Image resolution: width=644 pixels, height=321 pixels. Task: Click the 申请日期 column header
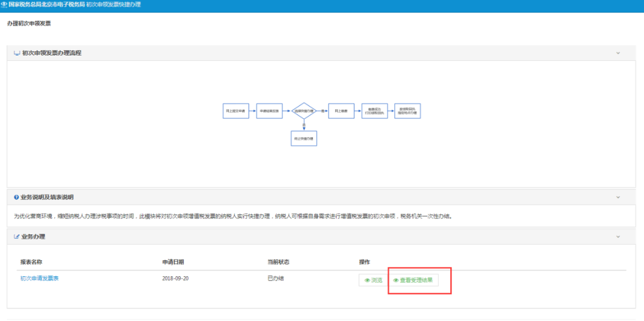coord(173,262)
